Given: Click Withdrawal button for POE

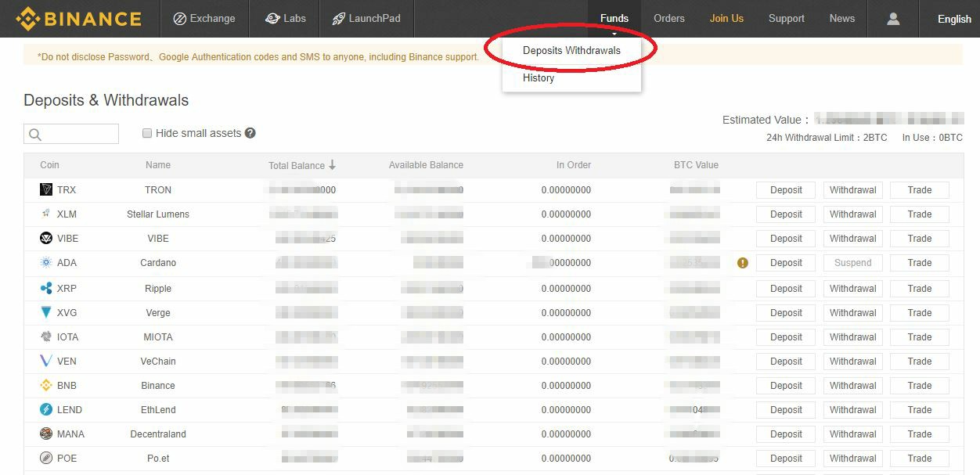Looking at the screenshot, I should point(853,459).
